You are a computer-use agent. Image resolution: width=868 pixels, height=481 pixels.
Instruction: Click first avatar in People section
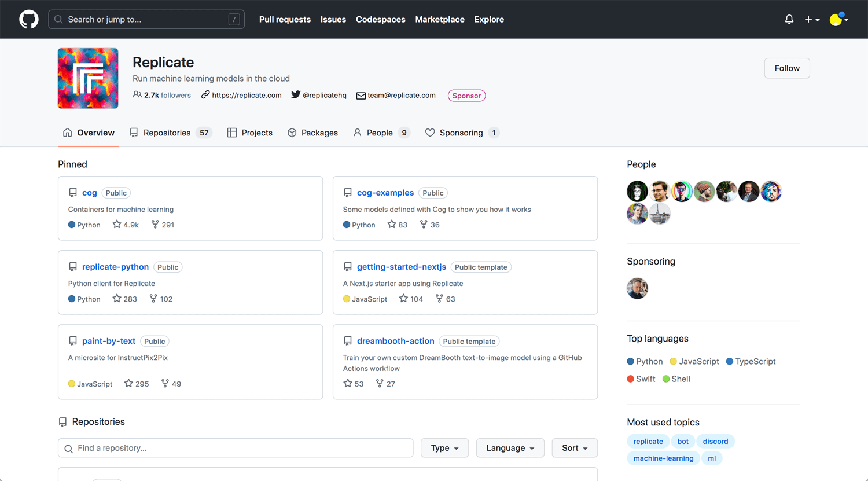(637, 192)
